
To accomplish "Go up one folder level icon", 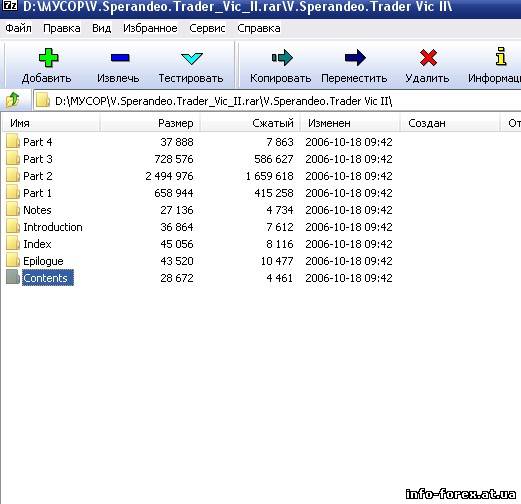I will 13,100.
